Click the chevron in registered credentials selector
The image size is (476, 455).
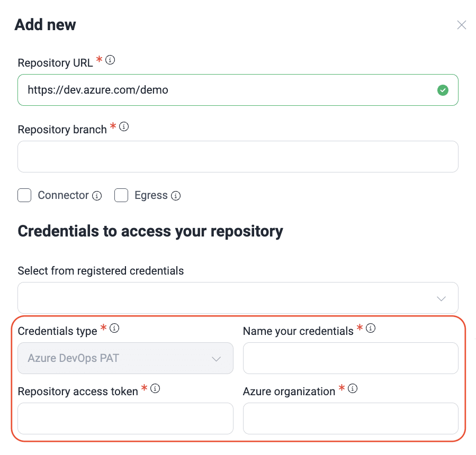click(x=441, y=298)
